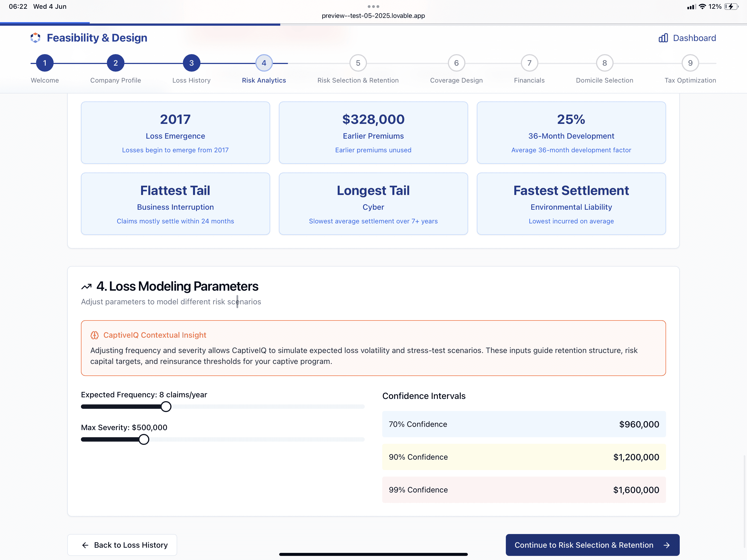Click the trending arrow icon beside Loss Modeling Parameters

click(x=86, y=287)
